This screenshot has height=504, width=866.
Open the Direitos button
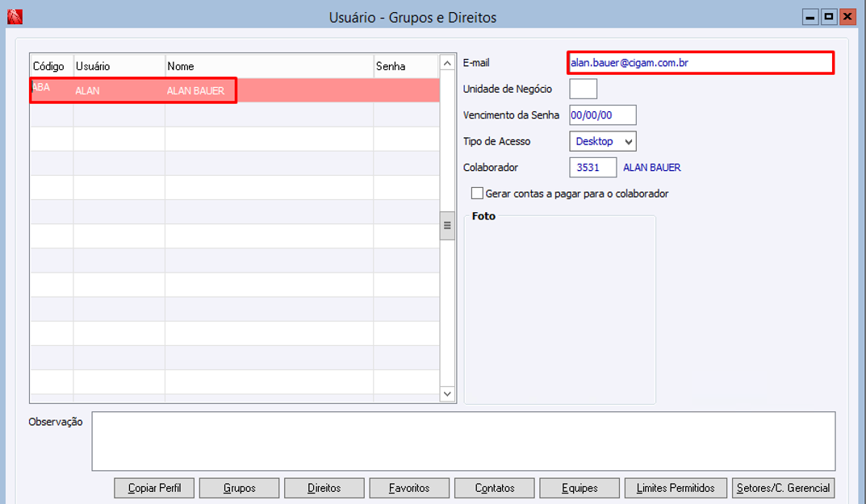pyautogui.click(x=324, y=488)
